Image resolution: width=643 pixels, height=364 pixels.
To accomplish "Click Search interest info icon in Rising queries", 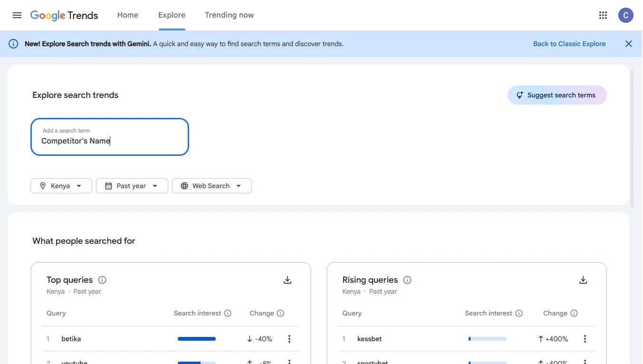I will [x=519, y=313].
